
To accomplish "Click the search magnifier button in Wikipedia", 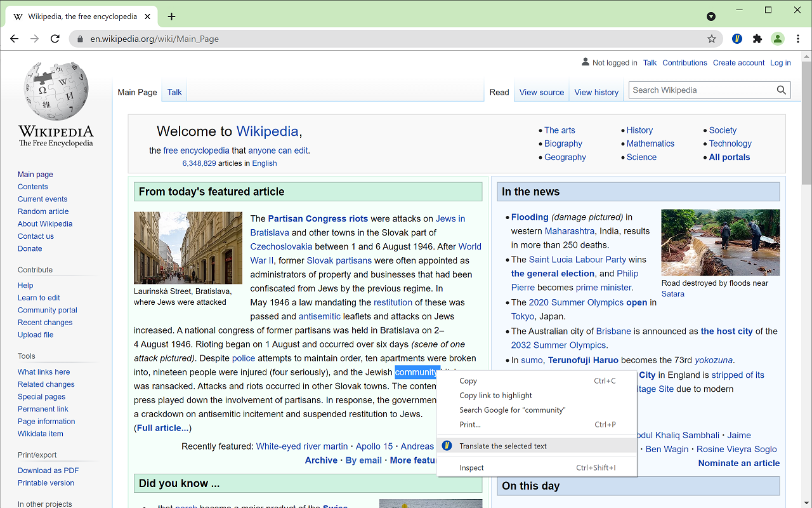I will (782, 90).
